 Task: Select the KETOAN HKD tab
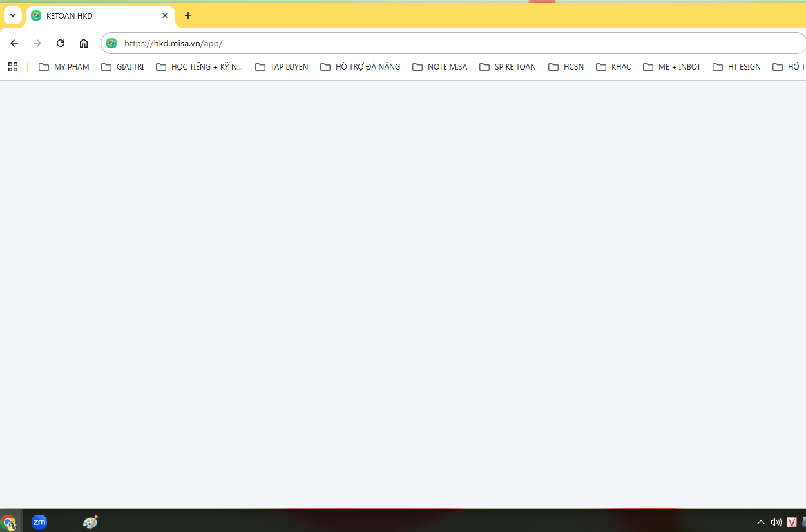click(90, 15)
